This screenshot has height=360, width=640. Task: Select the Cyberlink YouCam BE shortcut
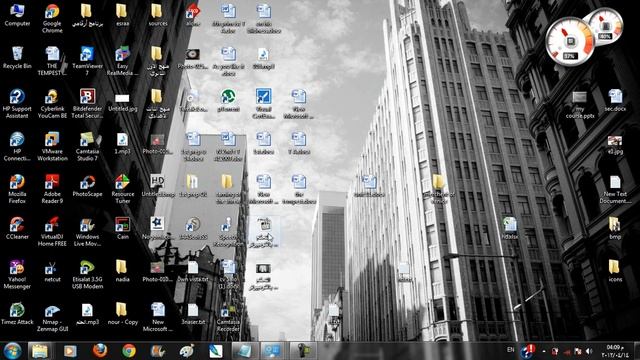tap(52, 104)
